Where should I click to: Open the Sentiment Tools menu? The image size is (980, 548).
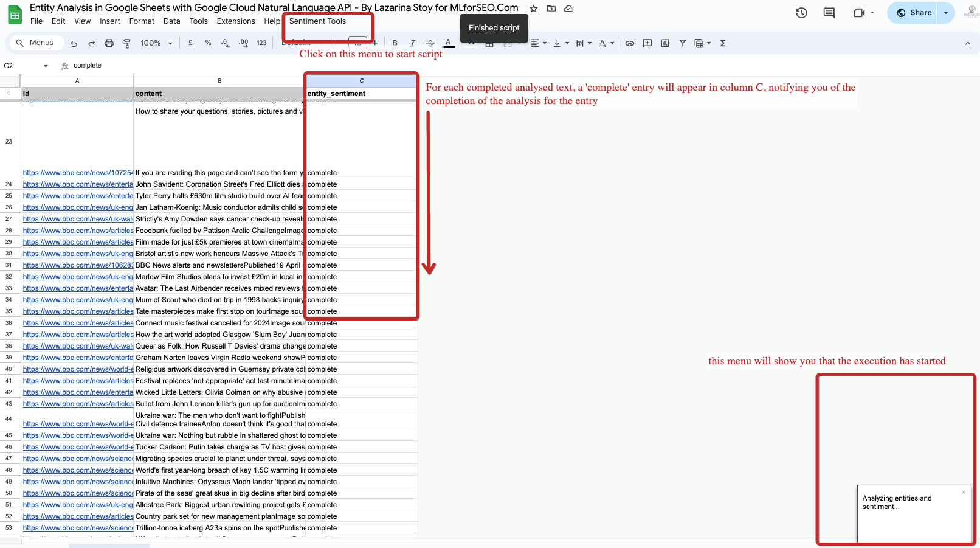point(317,21)
